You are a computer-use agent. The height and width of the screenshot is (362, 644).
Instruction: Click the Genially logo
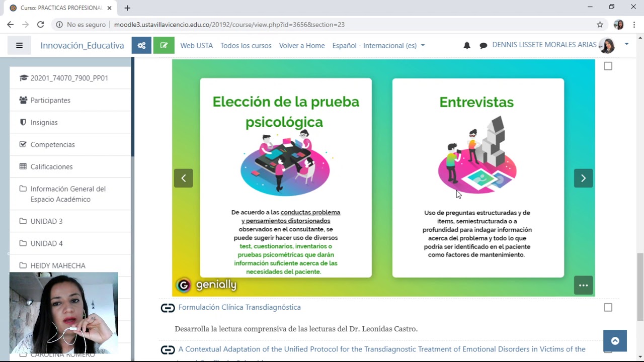pyautogui.click(x=206, y=285)
